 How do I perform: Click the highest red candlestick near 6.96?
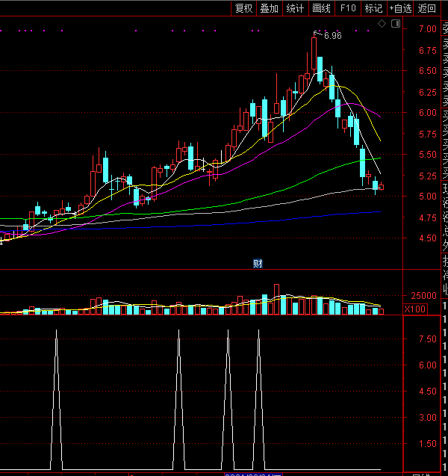click(x=314, y=53)
